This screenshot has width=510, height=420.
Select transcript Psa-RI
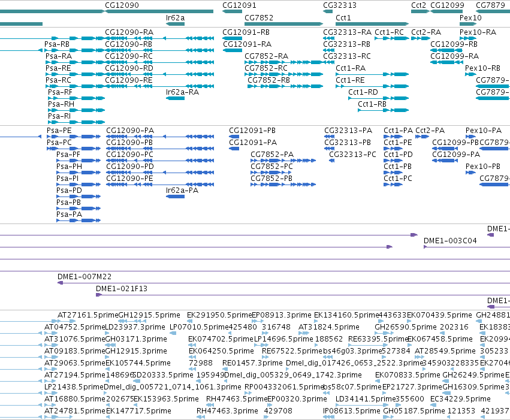59,116
